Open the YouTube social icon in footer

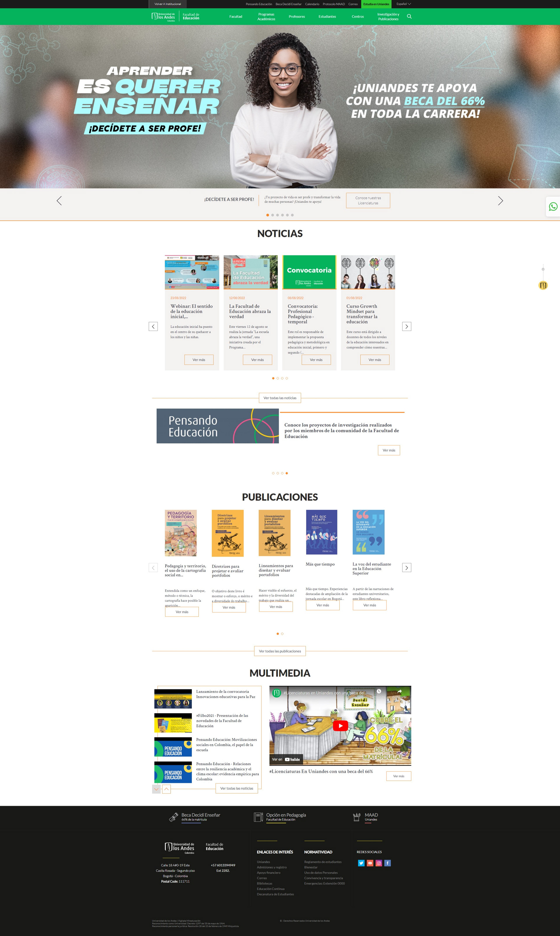coord(370,863)
